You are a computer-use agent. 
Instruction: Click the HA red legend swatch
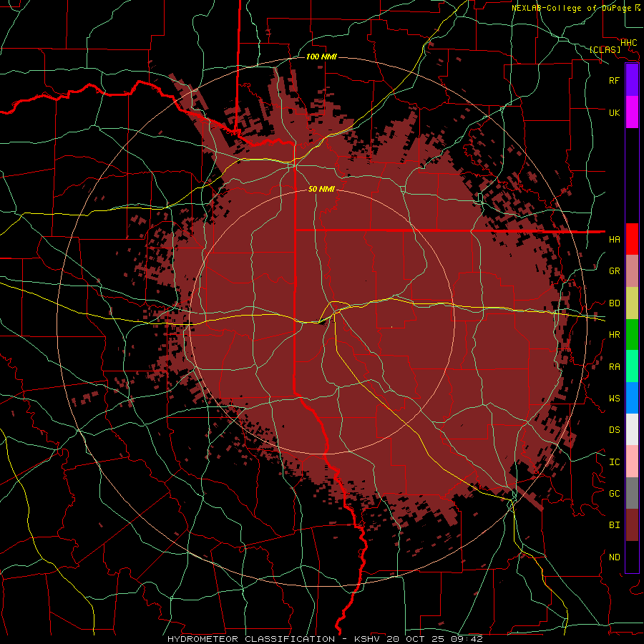pos(632,239)
